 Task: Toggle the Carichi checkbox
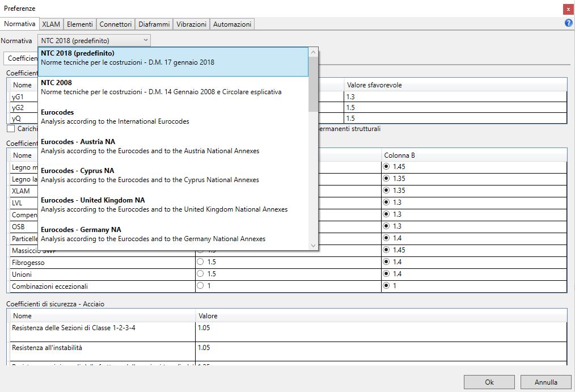point(11,128)
